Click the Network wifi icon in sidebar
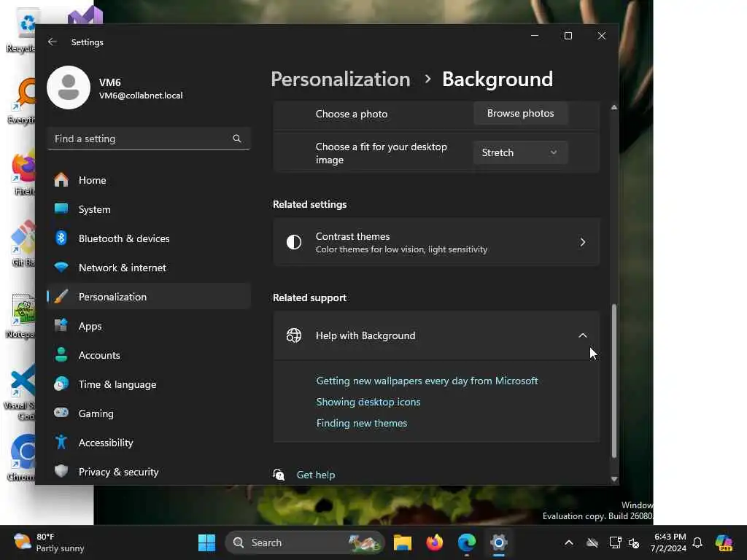Screen dimensions: 747x560 click(61, 267)
